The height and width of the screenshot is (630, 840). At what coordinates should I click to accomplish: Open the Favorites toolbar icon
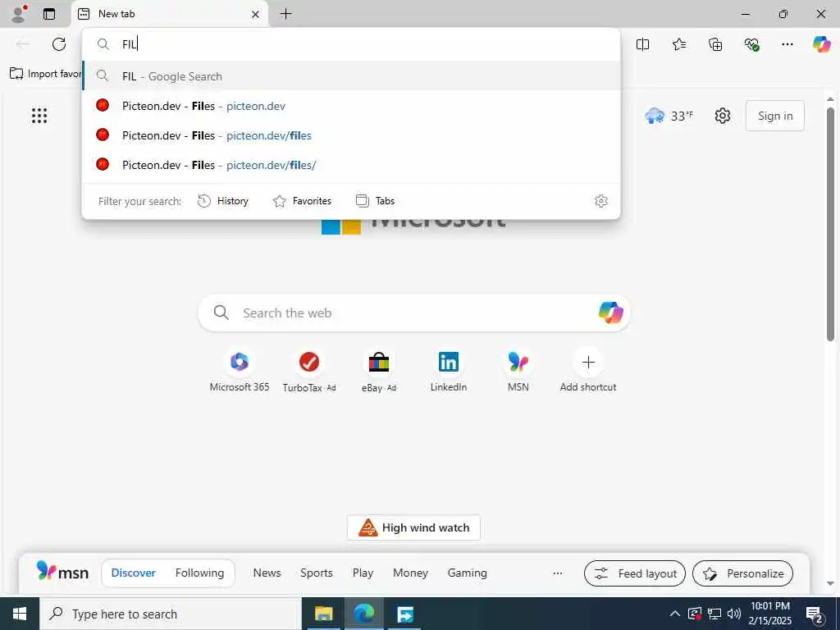pos(679,44)
